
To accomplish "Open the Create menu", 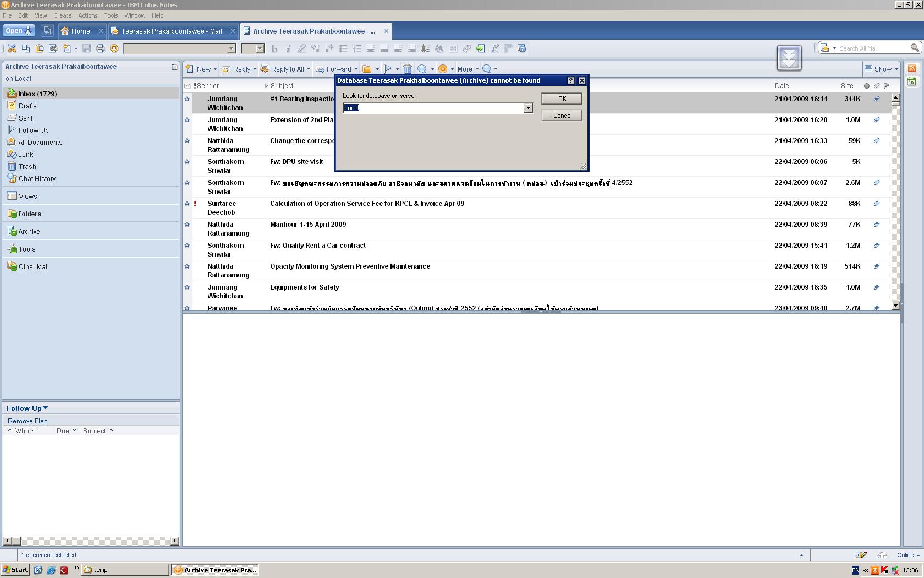I will pyautogui.click(x=62, y=15).
